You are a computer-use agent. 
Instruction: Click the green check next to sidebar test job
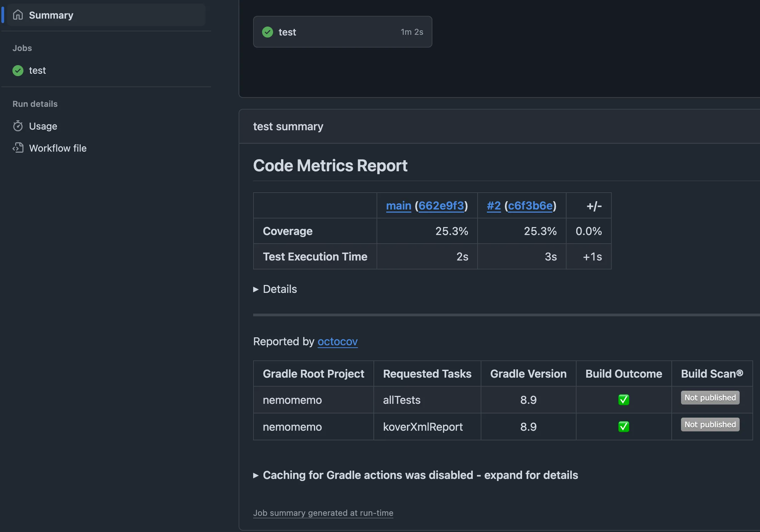point(18,71)
